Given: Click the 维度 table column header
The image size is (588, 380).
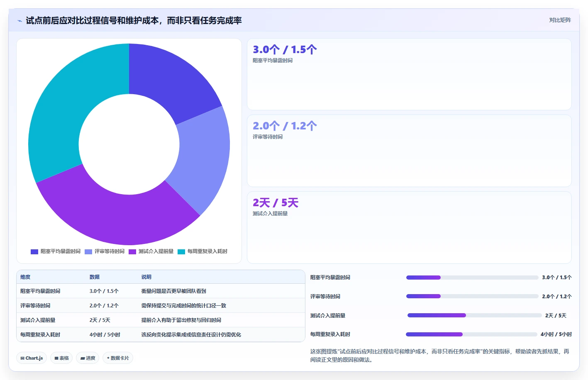Looking at the screenshot, I should 25,277.
